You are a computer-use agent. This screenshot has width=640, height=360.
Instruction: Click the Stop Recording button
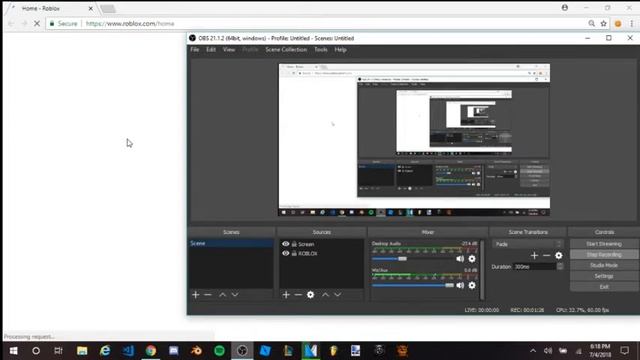604,254
